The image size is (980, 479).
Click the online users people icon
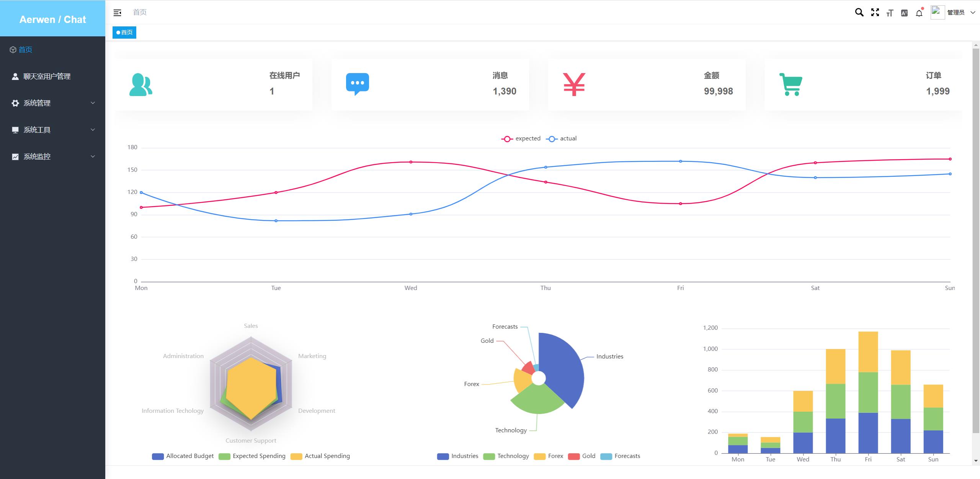(x=141, y=85)
